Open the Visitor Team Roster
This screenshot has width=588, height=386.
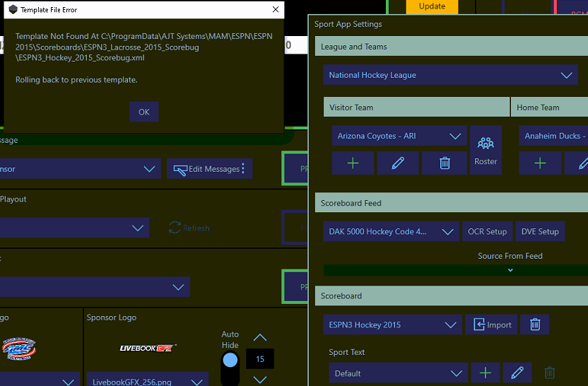click(486, 150)
